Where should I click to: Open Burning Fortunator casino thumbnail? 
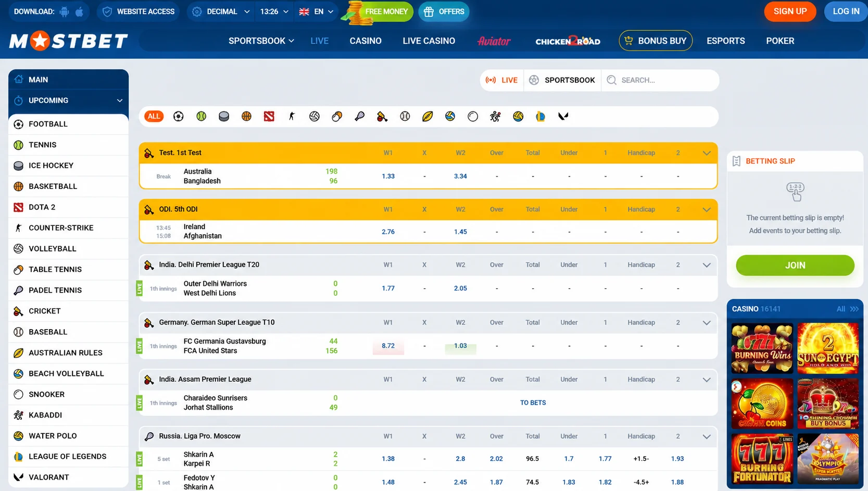click(x=762, y=459)
